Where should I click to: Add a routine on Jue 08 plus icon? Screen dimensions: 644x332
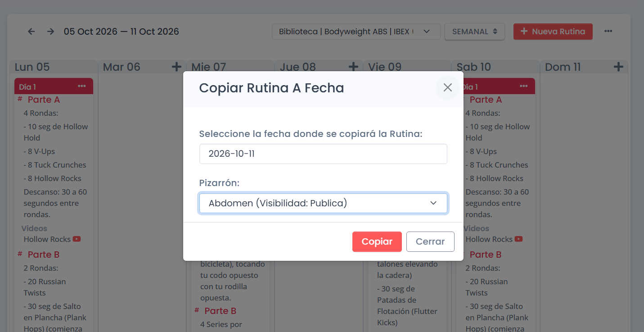tap(354, 67)
